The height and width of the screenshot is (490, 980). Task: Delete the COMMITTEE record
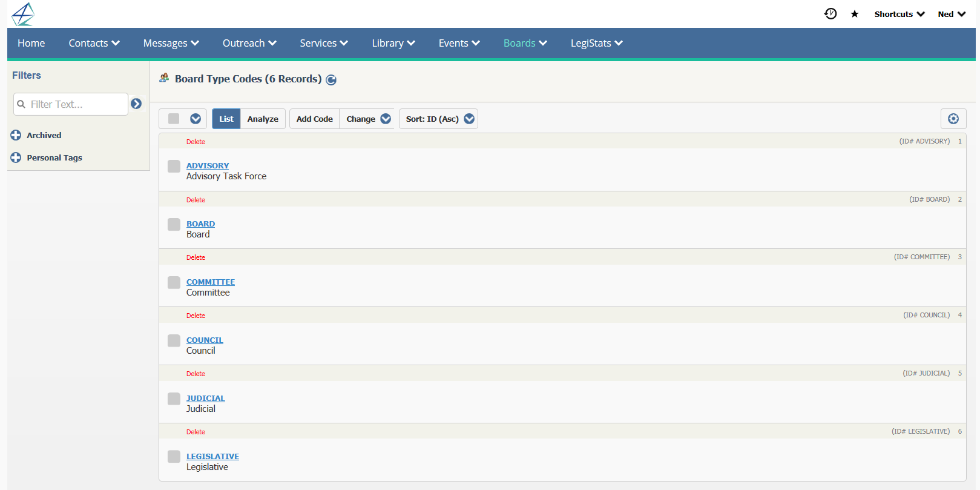tap(196, 257)
